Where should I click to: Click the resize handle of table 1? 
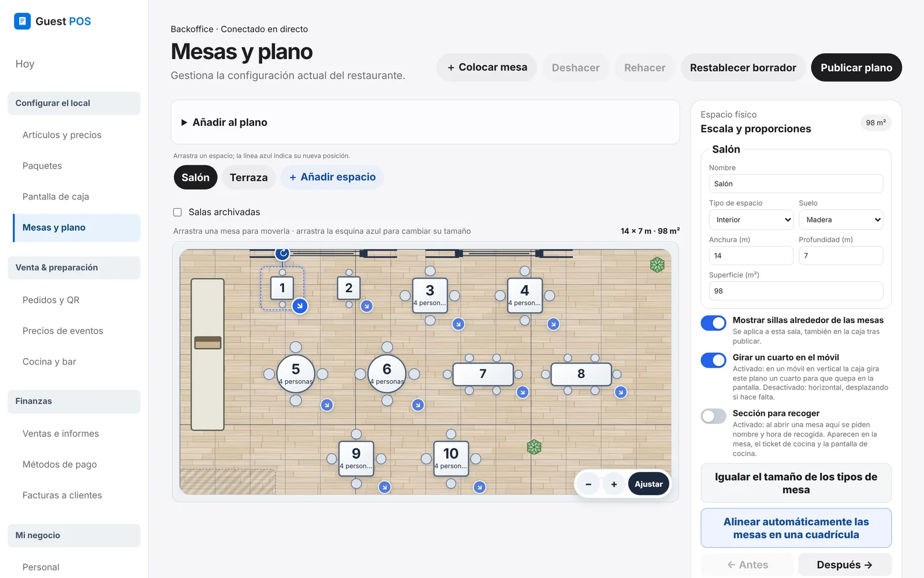[300, 306]
